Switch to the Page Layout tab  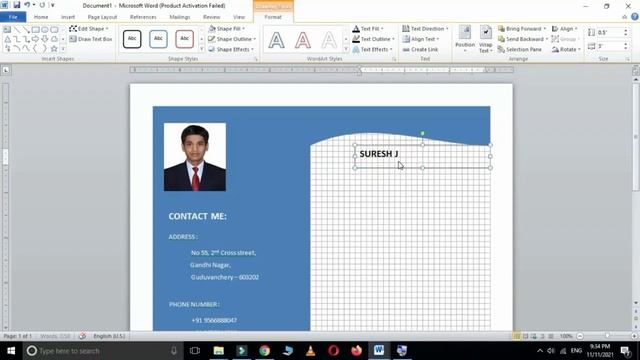pyautogui.click(x=102, y=17)
